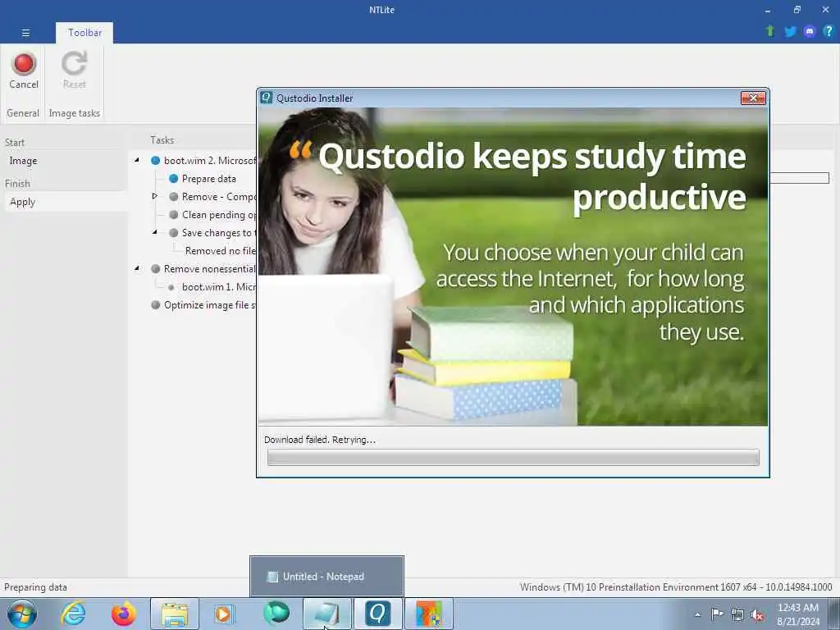Screen dimensions: 840x630
Task: Select the Removed no files row
Action: point(220,251)
